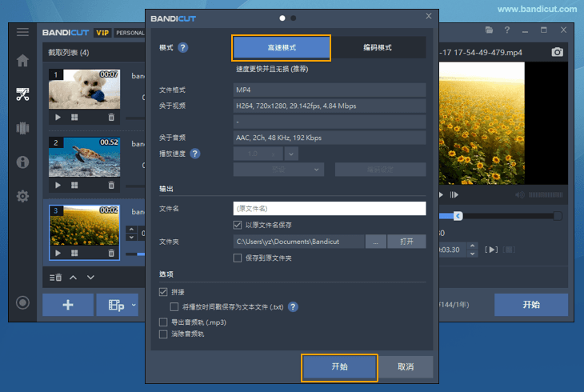The image size is (584, 392).
Task: Open grid view icon for clip 1
Action: pos(74,118)
